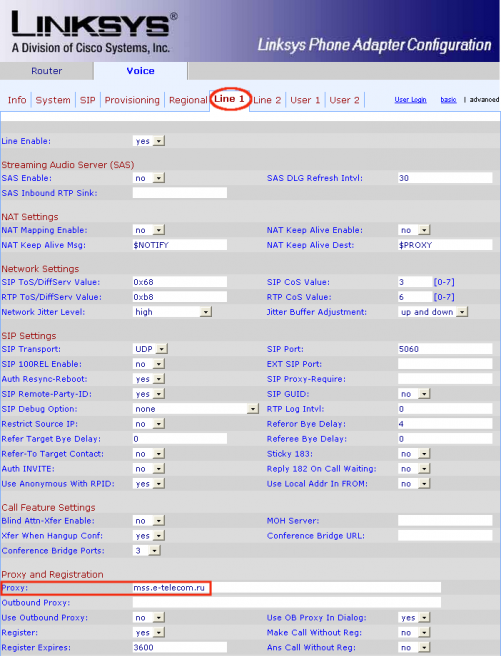
Task: Open the Refer-To Target Contact dropdown
Action: click(x=149, y=454)
